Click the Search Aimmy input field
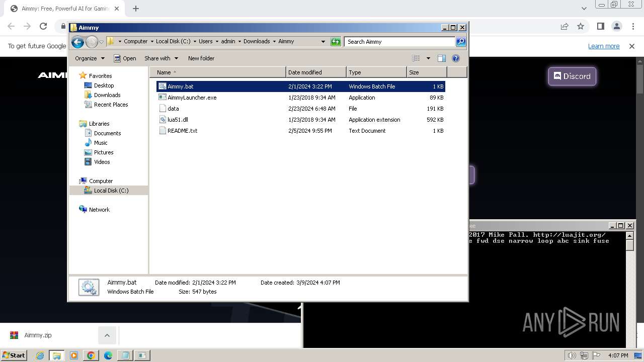Viewport: 644px width, 362px height. (x=400, y=42)
